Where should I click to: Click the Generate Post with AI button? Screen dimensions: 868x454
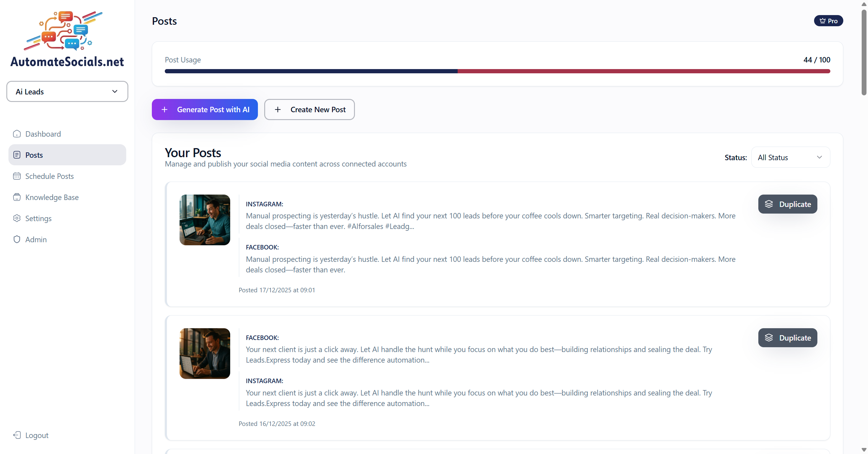pyautogui.click(x=205, y=109)
